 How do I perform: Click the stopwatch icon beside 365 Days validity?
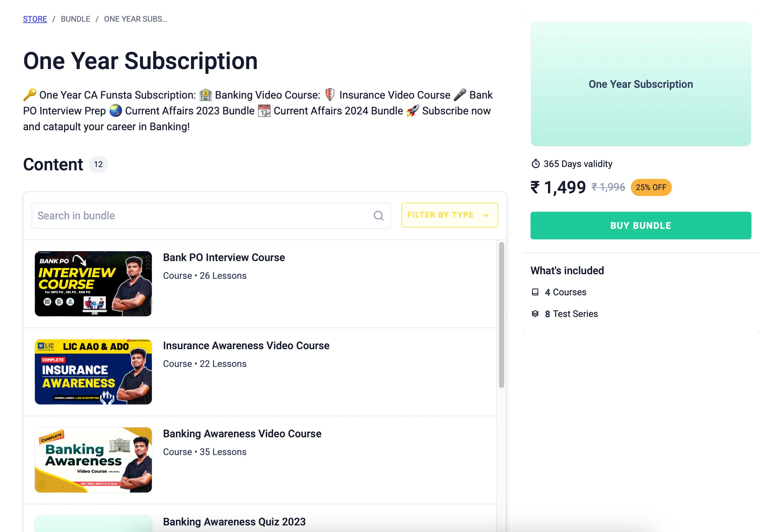[535, 164]
